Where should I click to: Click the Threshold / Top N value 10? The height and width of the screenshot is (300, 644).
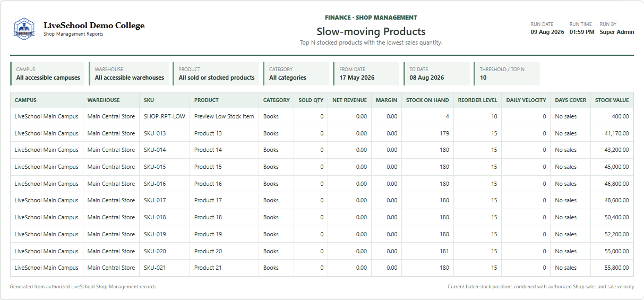click(x=483, y=78)
